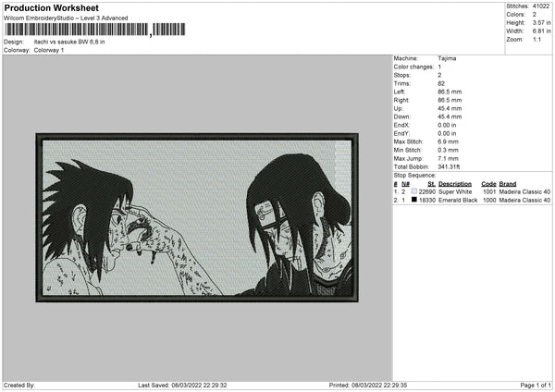The height and width of the screenshot is (392, 555).
Task: Click the '86.5 mm' value beside Right
Action: coord(450,100)
